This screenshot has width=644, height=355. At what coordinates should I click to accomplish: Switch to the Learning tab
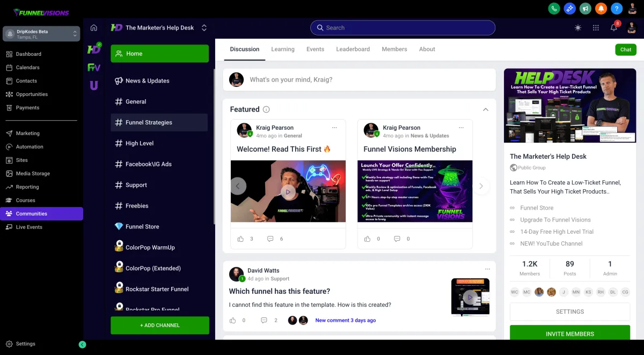click(x=283, y=49)
